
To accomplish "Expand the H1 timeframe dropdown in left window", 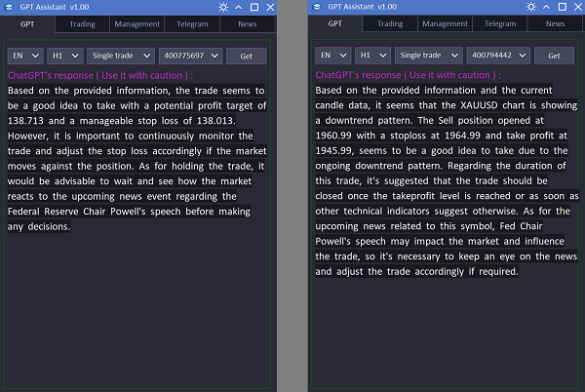I will pyautogui.click(x=65, y=56).
